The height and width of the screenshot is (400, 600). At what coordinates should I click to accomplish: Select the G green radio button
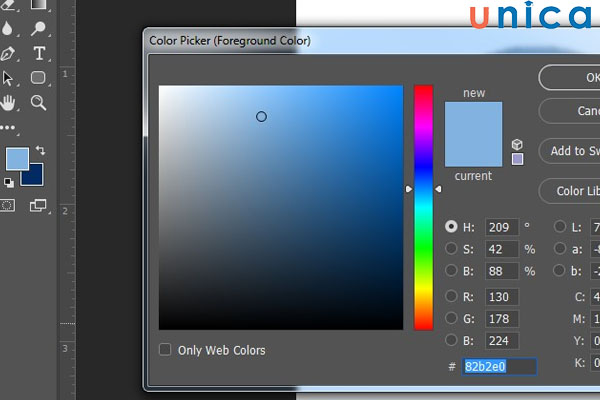coord(451,318)
